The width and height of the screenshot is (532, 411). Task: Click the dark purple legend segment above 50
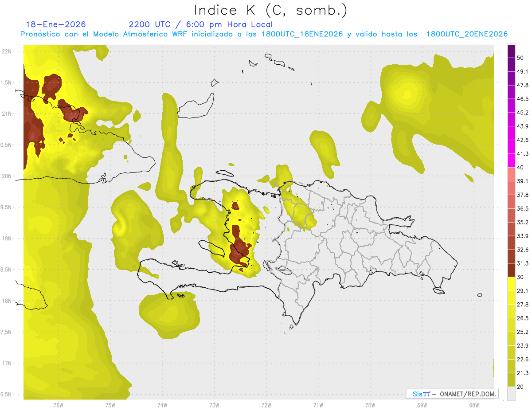point(511,51)
